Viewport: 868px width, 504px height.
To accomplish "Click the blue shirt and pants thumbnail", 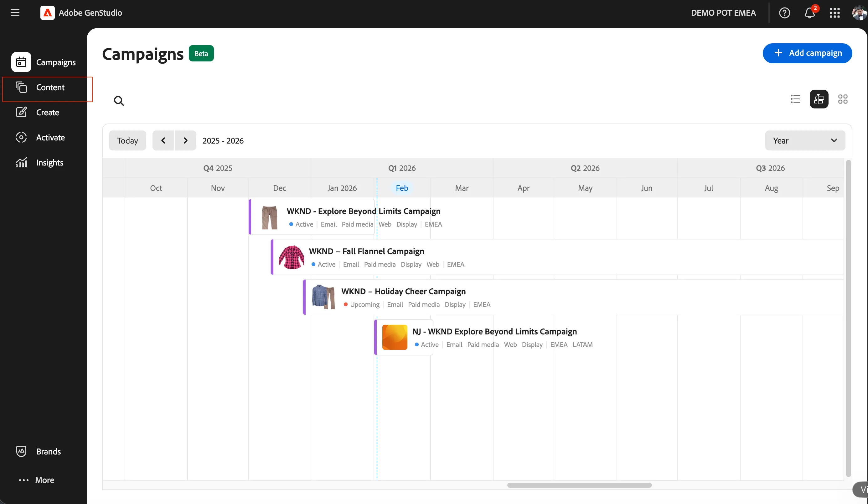I will click(x=323, y=297).
